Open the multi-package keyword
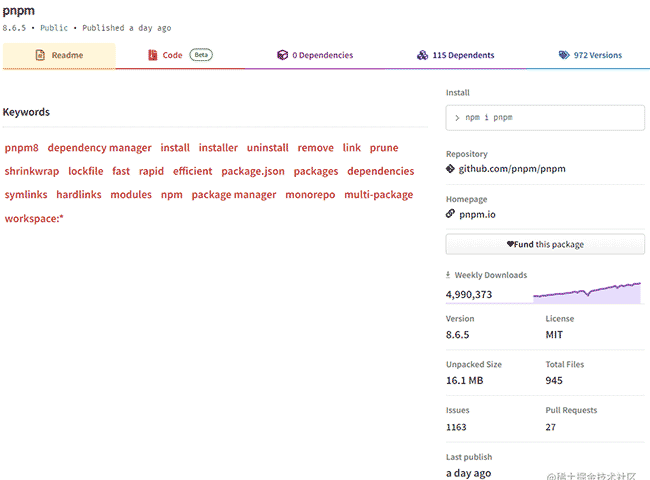Image resolution: width=650 pixels, height=480 pixels. [x=378, y=194]
